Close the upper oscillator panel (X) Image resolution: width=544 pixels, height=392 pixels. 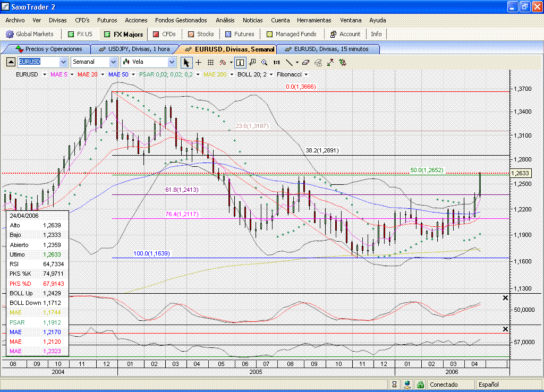(x=506, y=298)
